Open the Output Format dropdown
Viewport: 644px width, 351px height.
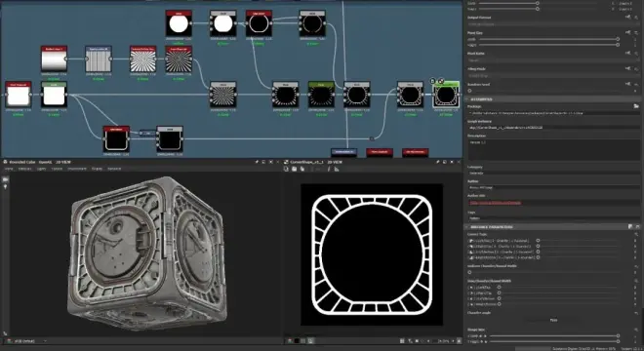(x=553, y=24)
